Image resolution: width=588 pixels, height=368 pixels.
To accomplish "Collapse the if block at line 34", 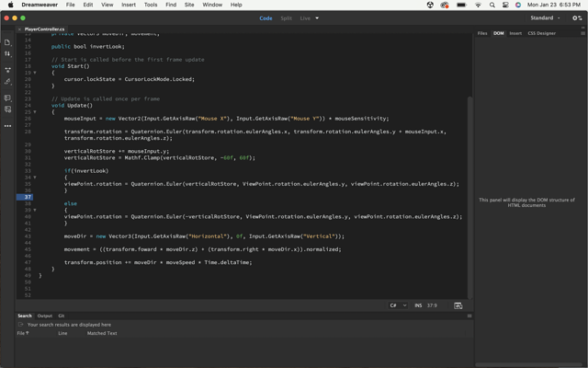I will pos(35,178).
